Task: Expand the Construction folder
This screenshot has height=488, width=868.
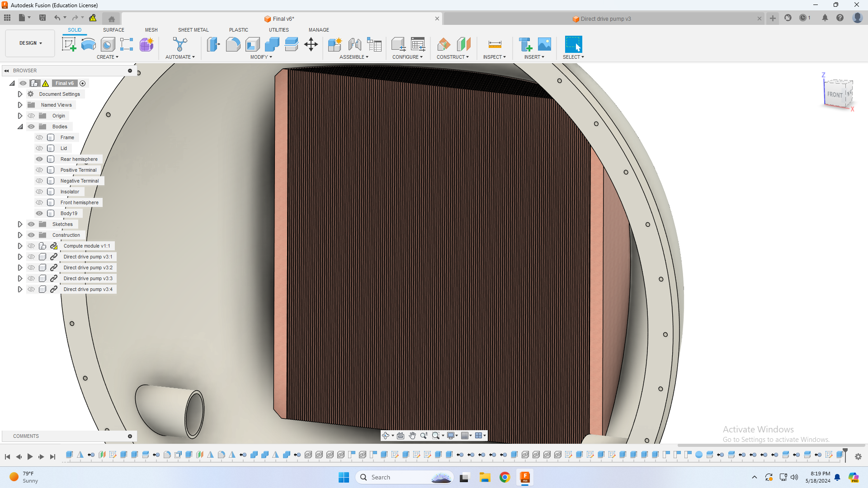Action: pos(20,235)
